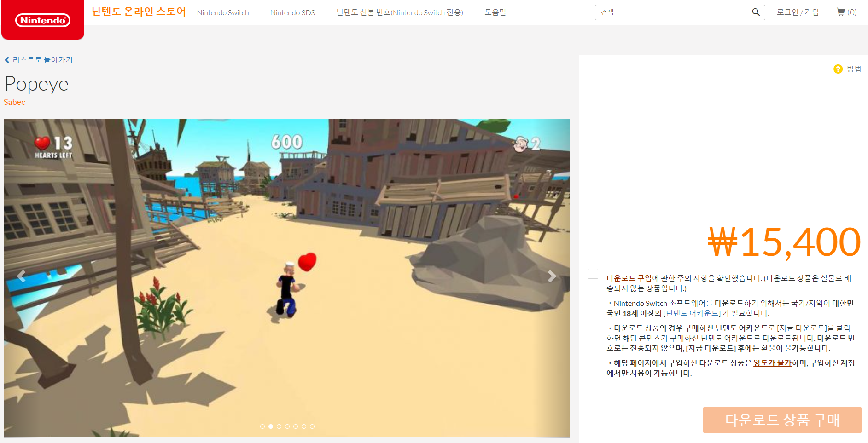Open the 도움말 menu
The width and height of the screenshot is (868, 443).
click(x=495, y=12)
